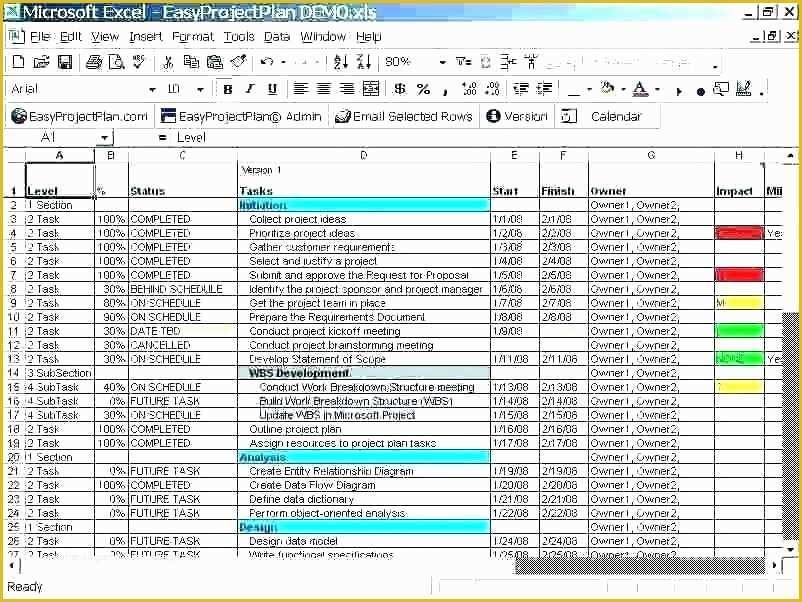Screen dimensions: 802x602
Task: Expand the zoom percentage dropdown
Action: pos(442,62)
